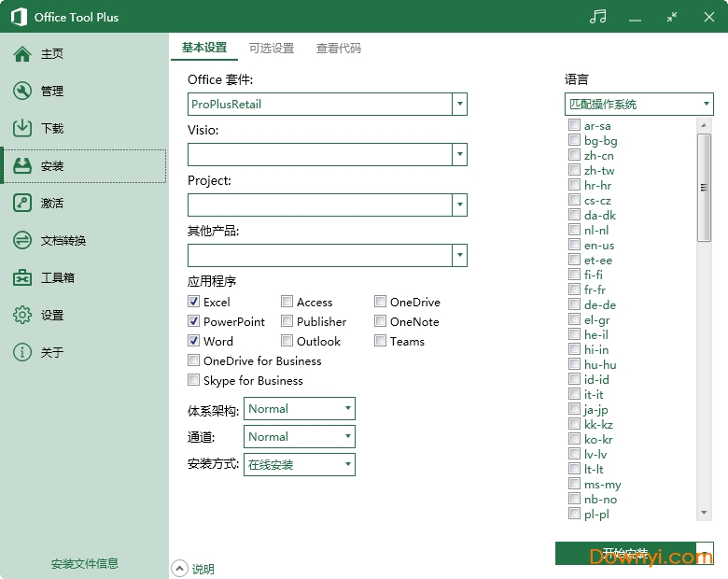Click the home icon in sidebar
The height and width of the screenshot is (579, 728).
[22, 54]
